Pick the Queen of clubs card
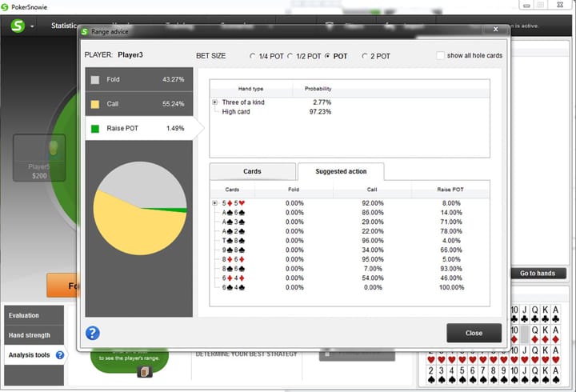 point(535,314)
